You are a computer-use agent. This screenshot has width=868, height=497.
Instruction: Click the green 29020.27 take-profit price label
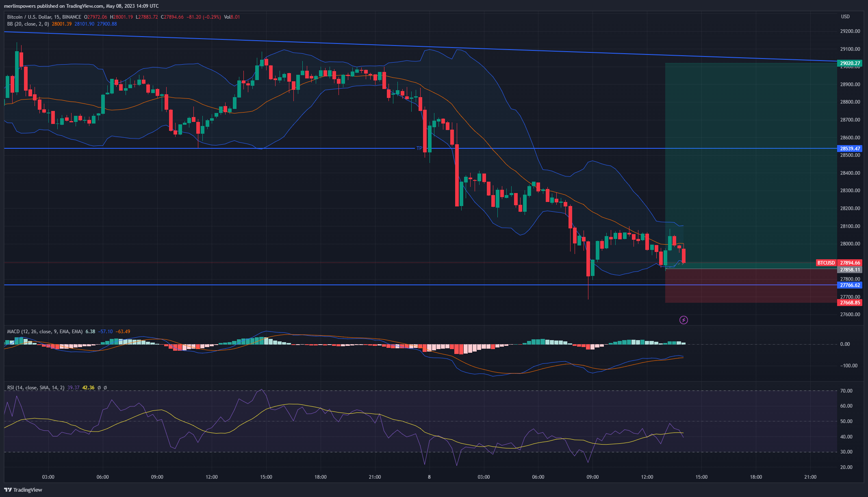[x=850, y=63]
